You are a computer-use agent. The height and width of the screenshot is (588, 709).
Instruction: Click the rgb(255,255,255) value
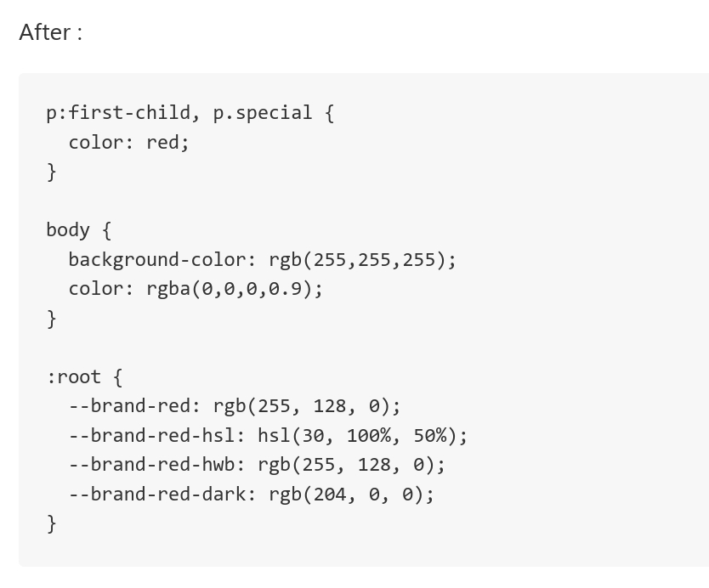pyautogui.click(x=357, y=260)
